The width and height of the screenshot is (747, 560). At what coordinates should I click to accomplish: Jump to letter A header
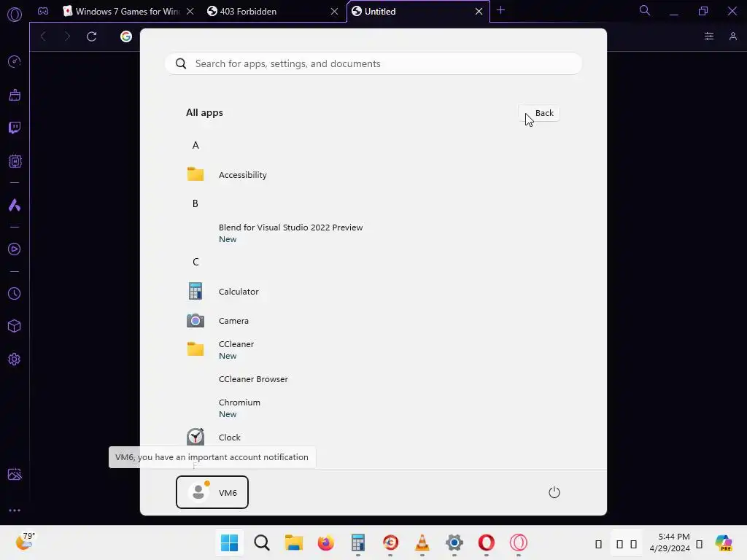(196, 145)
